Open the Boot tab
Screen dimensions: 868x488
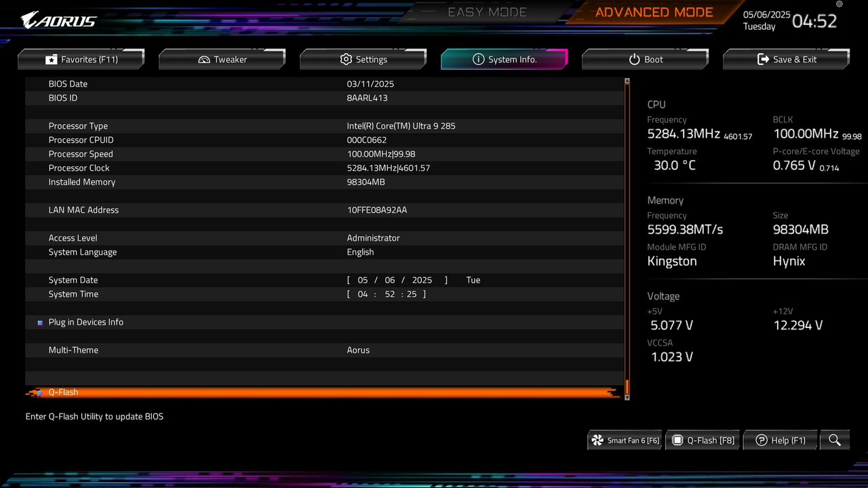pyautogui.click(x=645, y=59)
